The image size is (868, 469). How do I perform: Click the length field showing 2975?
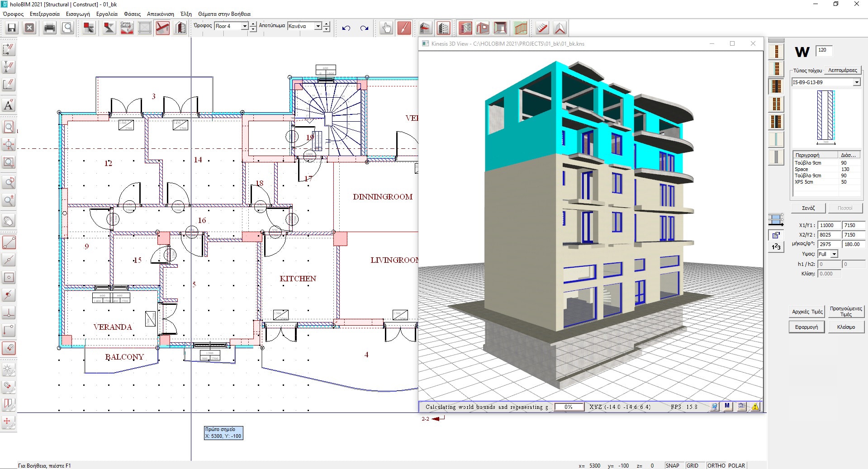(x=830, y=244)
